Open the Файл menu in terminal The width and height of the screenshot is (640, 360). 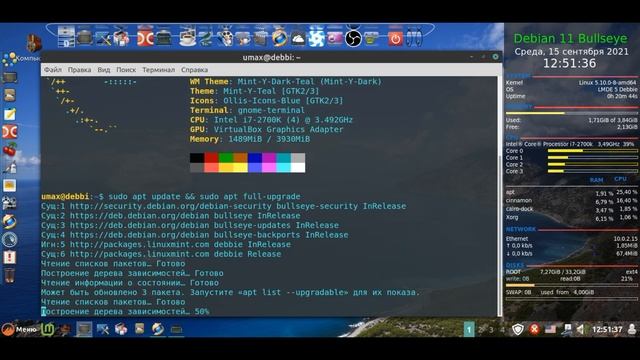pyautogui.click(x=53, y=70)
